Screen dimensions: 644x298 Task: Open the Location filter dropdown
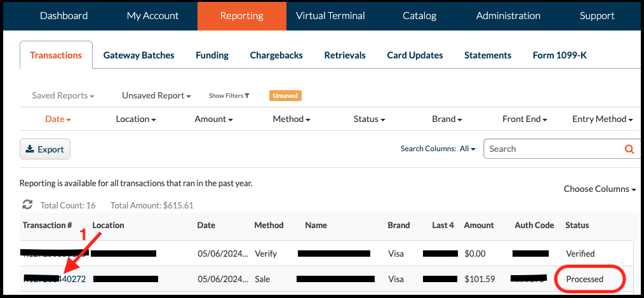click(x=136, y=119)
